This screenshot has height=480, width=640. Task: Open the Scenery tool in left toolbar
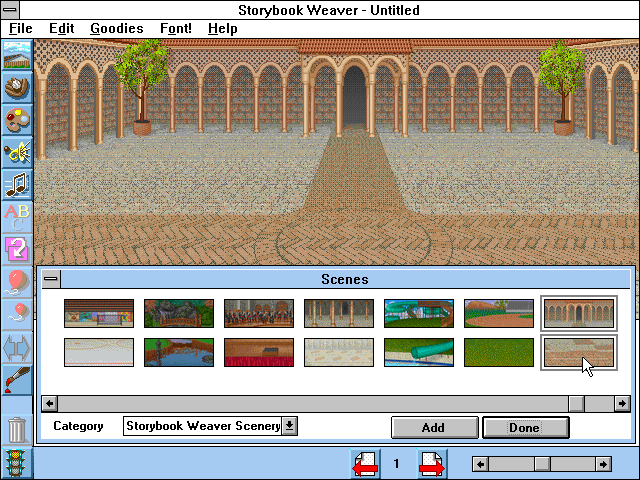(17, 55)
